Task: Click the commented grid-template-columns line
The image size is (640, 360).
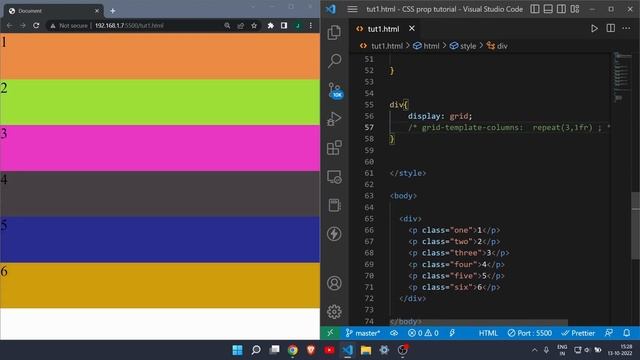Action: (509, 127)
